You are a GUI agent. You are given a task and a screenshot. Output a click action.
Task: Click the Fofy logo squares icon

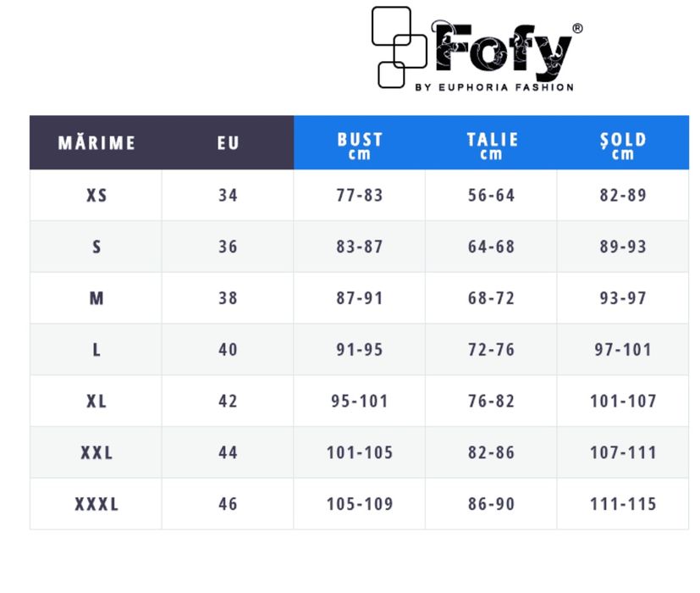[400, 47]
